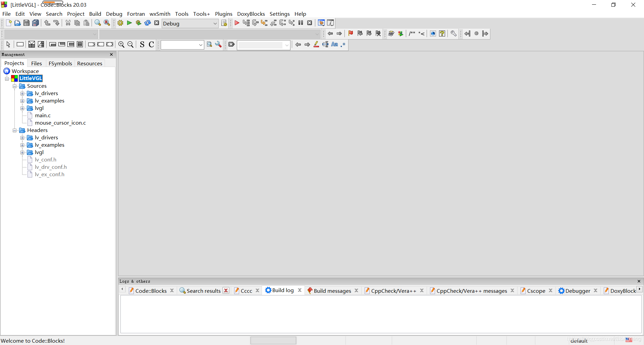Open the Debugging windows icon
The image size is (644, 345).
tap(321, 23)
